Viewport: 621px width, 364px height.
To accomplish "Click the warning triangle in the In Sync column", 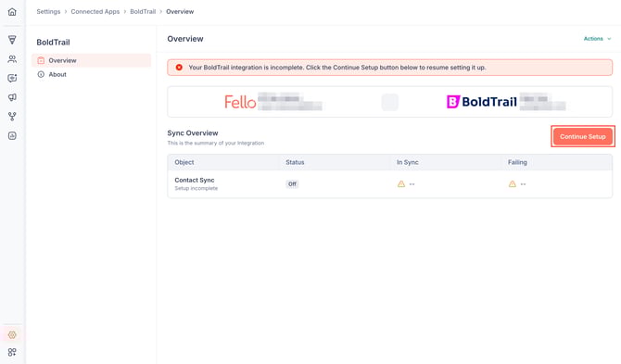I will click(401, 184).
